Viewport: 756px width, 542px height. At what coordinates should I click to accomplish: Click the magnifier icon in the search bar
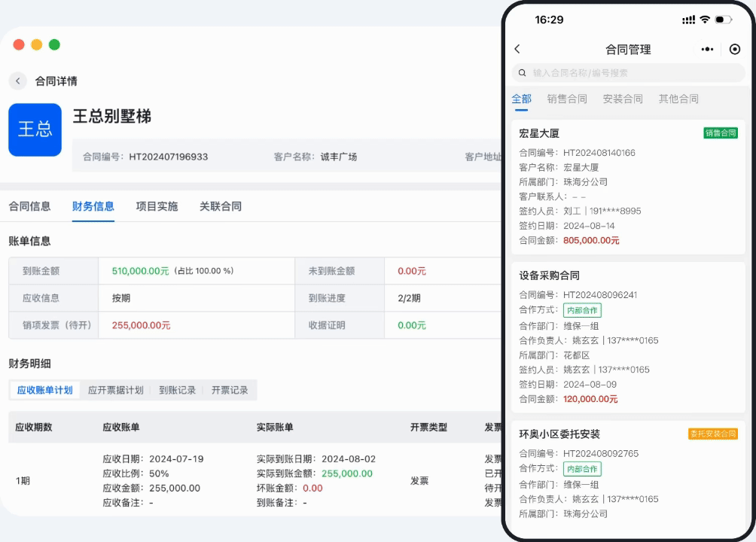tap(522, 73)
